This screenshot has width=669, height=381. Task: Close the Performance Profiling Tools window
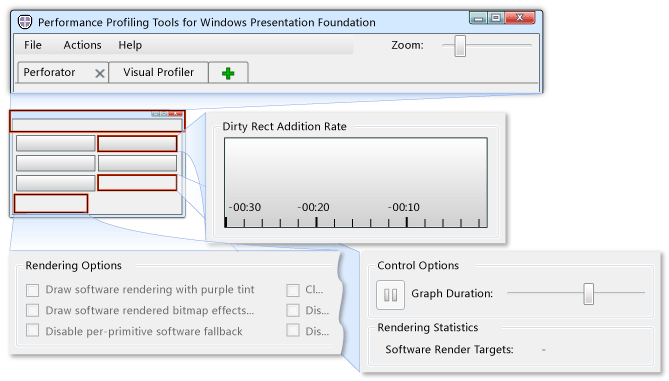pyautogui.click(x=520, y=18)
